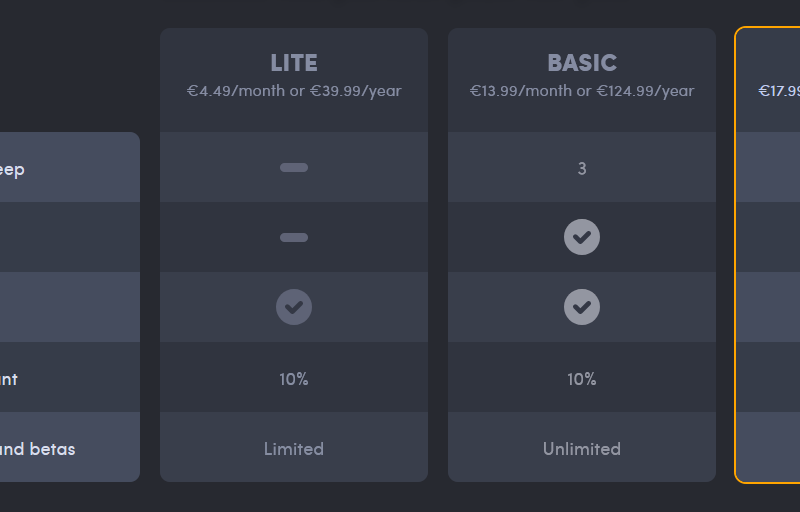Click the LITE plan checkmark icon
This screenshot has height=512, width=800.
[x=294, y=307]
